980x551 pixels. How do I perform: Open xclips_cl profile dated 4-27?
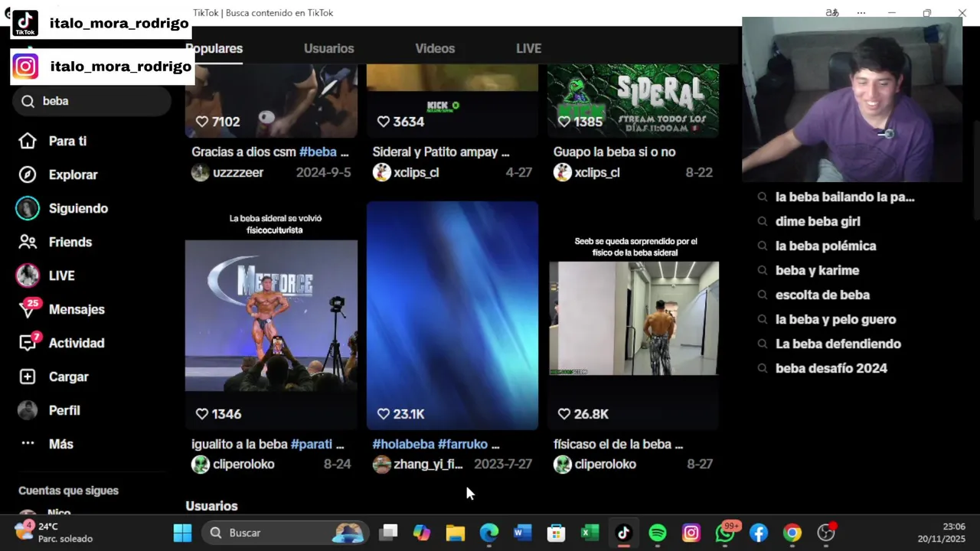(x=406, y=172)
